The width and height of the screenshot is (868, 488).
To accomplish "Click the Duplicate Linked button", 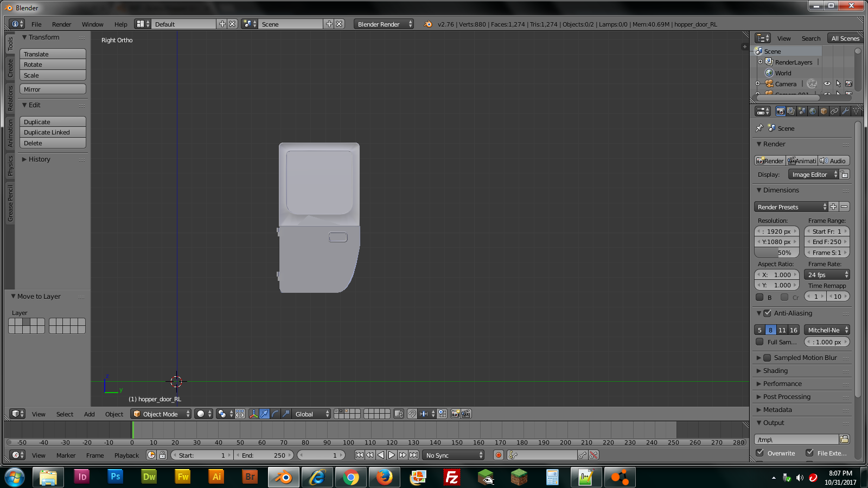I will pyautogui.click(x=53, y=132).
